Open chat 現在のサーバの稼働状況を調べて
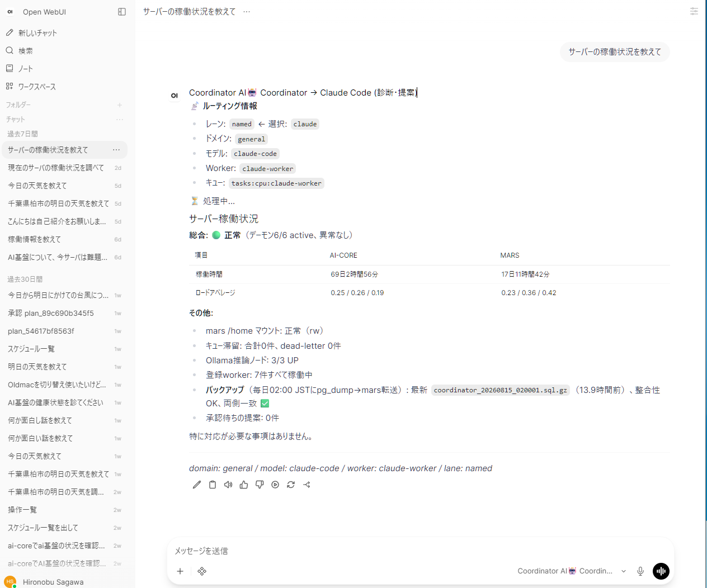Image resolution: width=707 pixels, height=588 pixels. coord(64,168)
